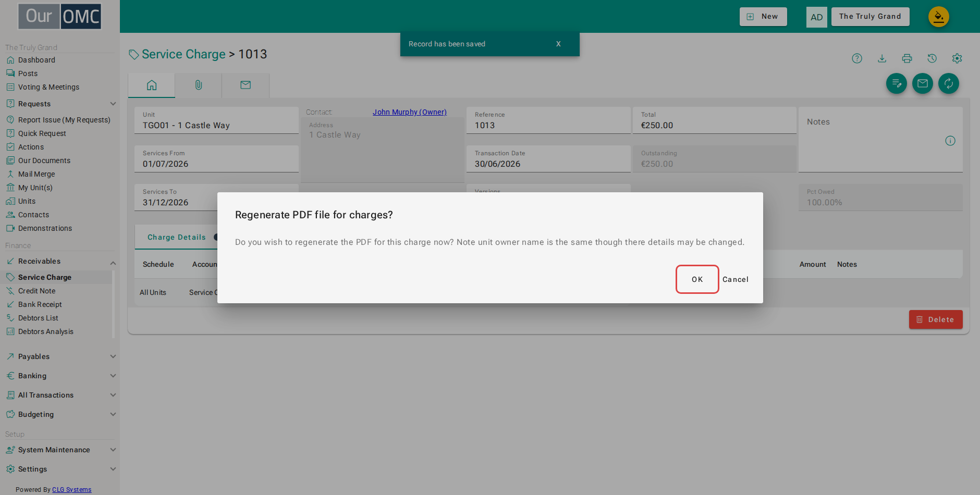
Task: Follow the CLG Systems link
Action: (x=71, y=490)
